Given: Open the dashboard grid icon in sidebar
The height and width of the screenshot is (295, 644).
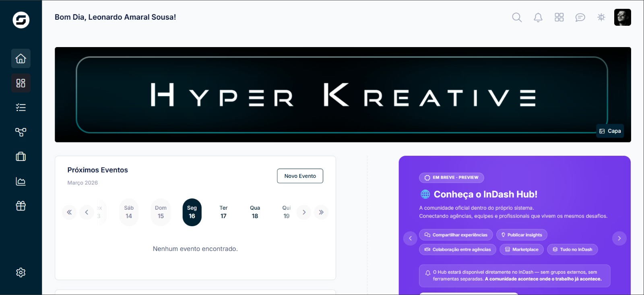Looking at the screenshot, I should (21, 83).
